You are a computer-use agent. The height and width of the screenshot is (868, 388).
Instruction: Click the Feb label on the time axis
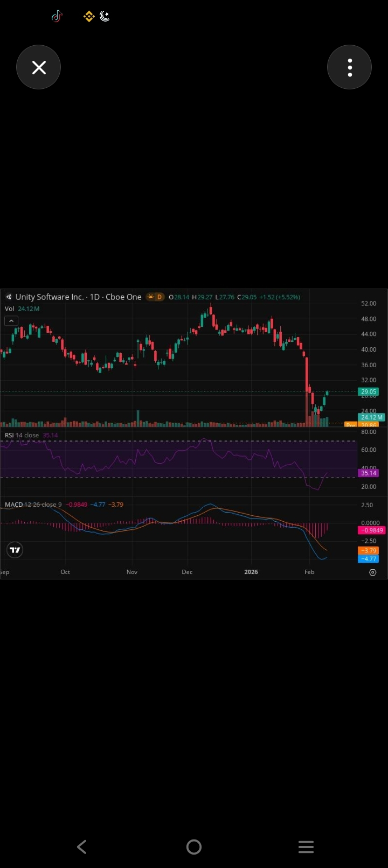point(309,572)
